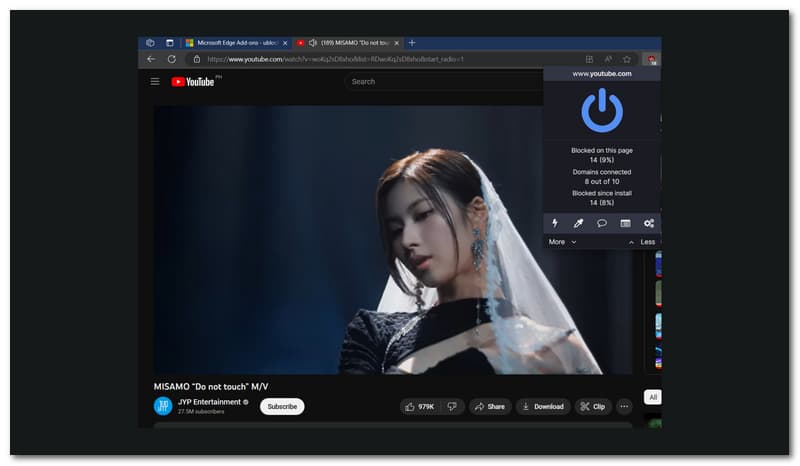Click the apps grid icon in address bar
The image size is (800, 466).
click(589, 59)
